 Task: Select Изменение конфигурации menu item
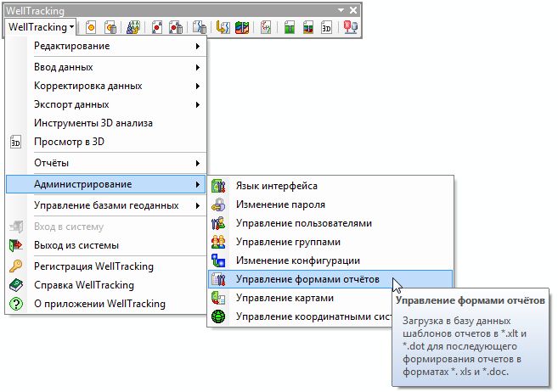click(x=297, y=260)
